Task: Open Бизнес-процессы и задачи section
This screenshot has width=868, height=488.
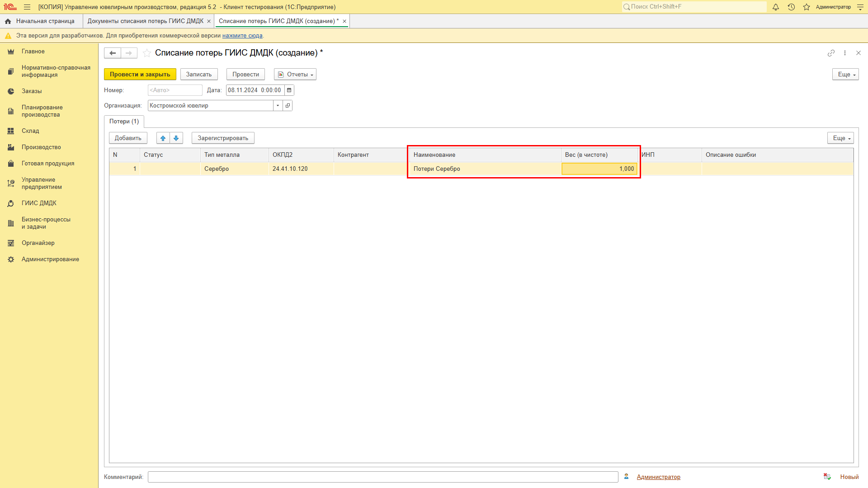Action: click(x=46, y=223)
